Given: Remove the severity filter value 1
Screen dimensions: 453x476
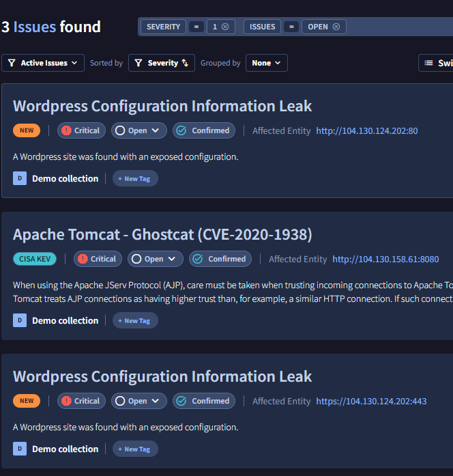Looking at the screenshot, I should 225,27.
